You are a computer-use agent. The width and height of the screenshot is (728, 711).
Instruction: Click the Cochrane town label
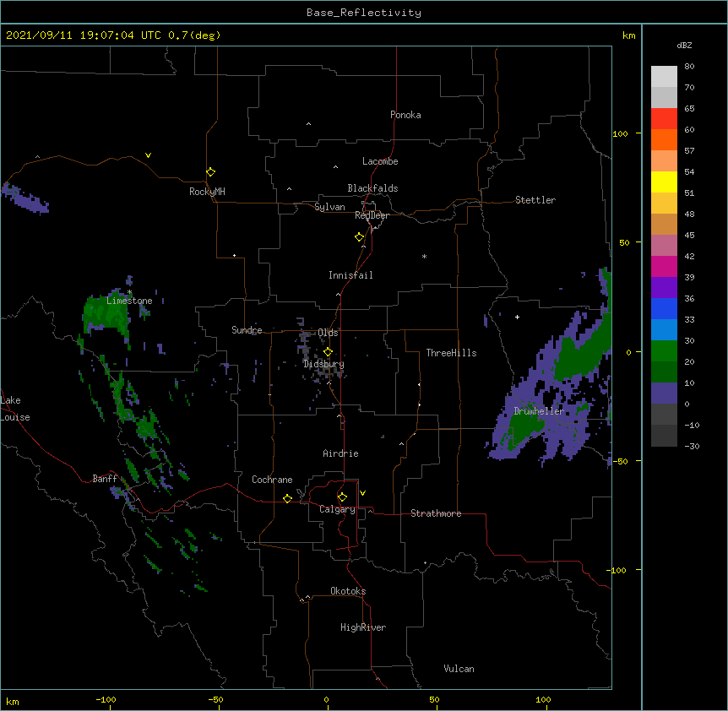272,480
